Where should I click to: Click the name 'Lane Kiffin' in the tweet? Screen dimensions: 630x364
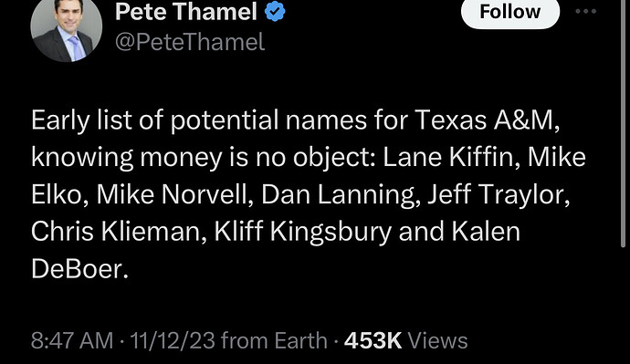coord(448,157)
